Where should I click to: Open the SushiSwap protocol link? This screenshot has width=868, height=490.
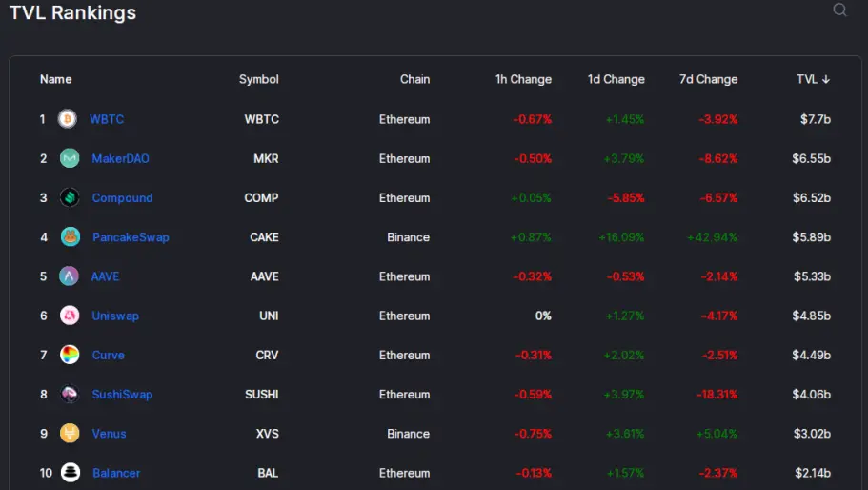(122, 395)
